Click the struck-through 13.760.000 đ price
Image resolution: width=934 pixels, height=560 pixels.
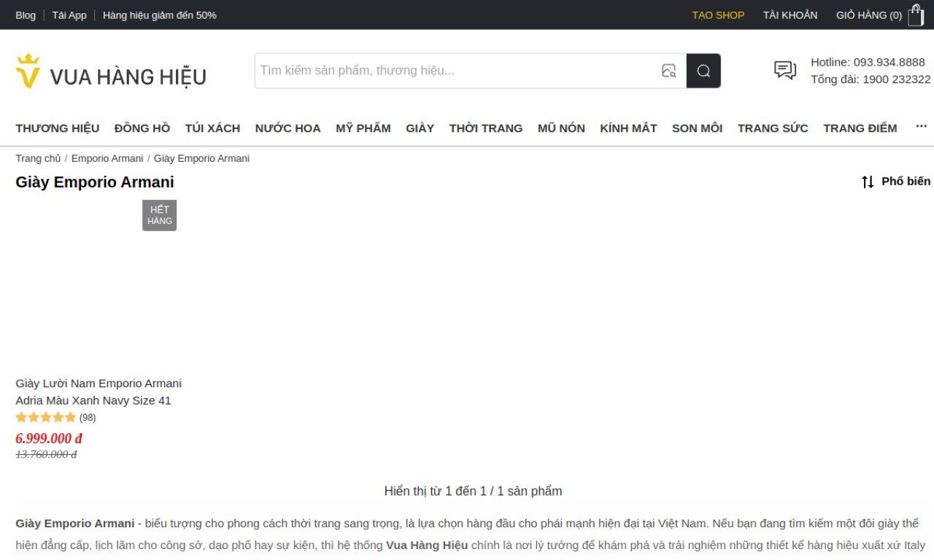(46, 454)
